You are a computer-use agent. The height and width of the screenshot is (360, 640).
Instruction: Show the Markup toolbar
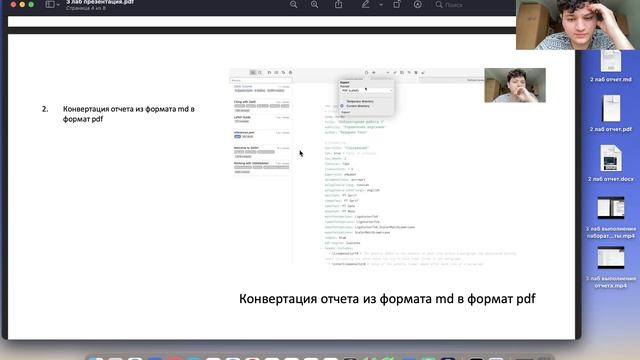(x=418, y=4)
